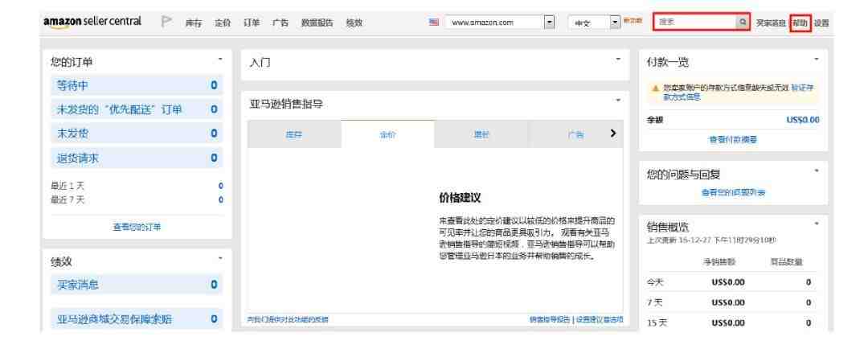Open the 等待中 orders row
The width and height of the screenshot is (868, 345).
[x=137, y=86]
